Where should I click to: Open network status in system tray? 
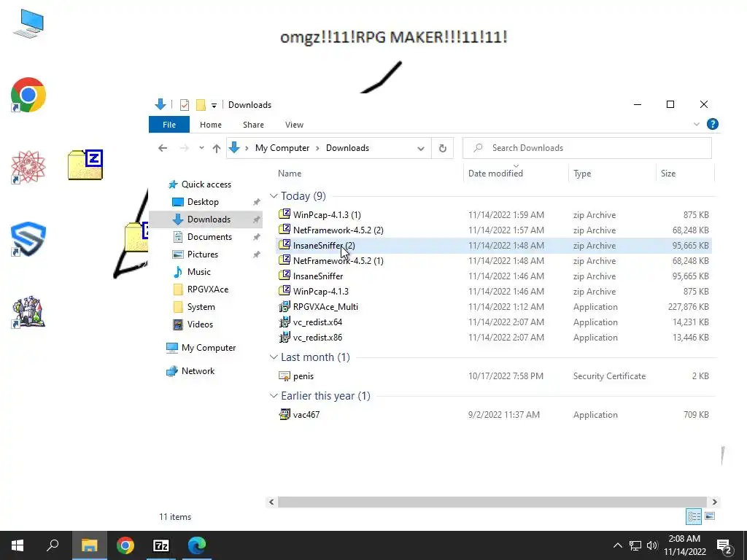tap(635, 545)
